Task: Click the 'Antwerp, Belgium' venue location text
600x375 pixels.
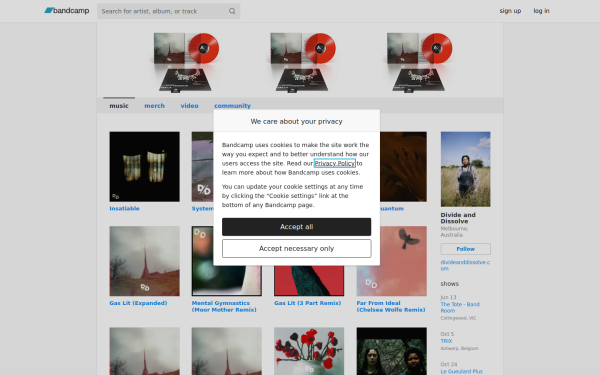Action: tap(460, 348)
